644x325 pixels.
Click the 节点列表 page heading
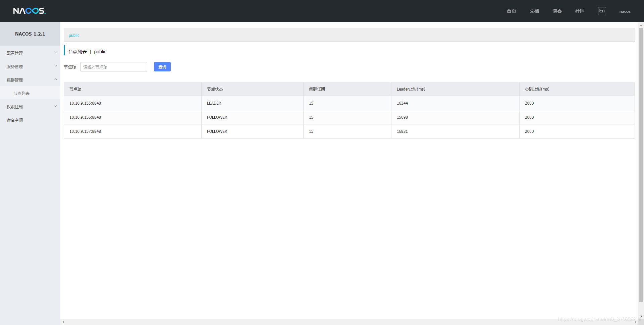click(77, 52)
